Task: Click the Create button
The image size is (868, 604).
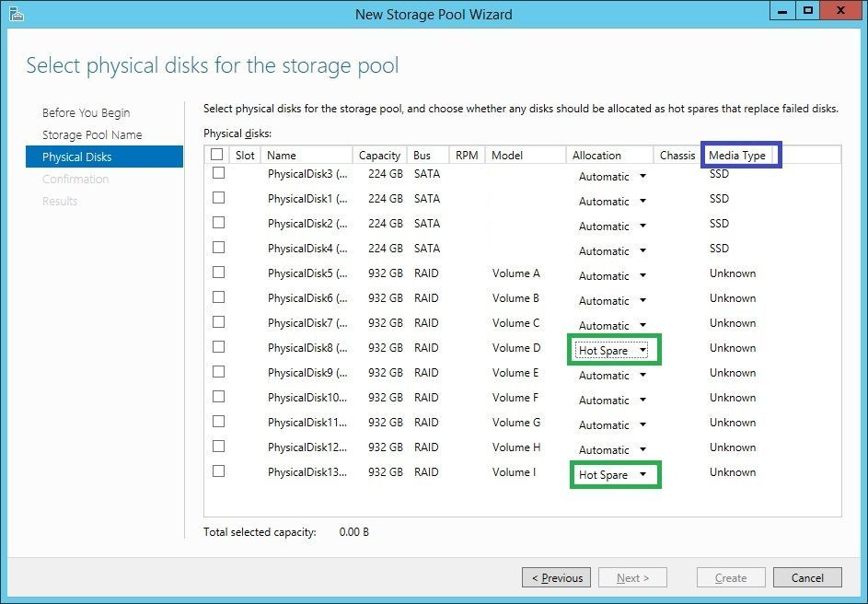Action: [731, 578]
